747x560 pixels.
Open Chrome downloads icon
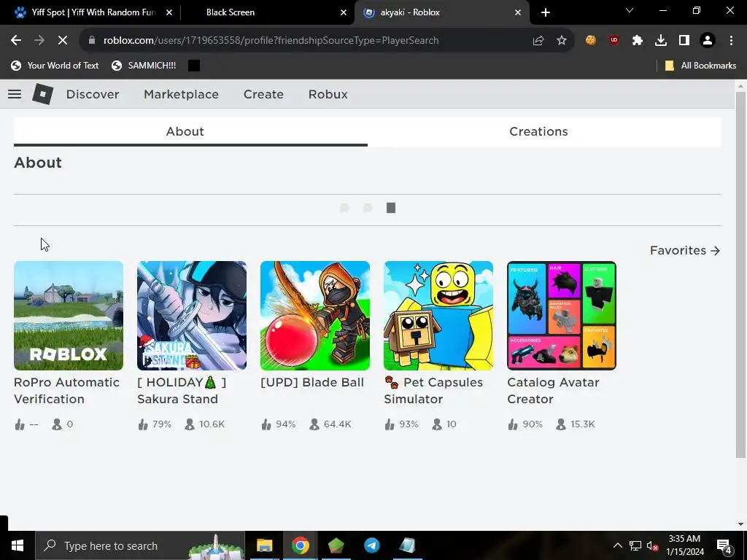tap(661, 41)
